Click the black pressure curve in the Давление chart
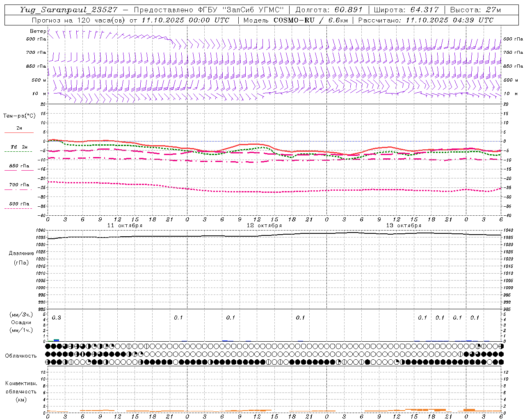Screen dimensions: 525x420 [275, 235]
